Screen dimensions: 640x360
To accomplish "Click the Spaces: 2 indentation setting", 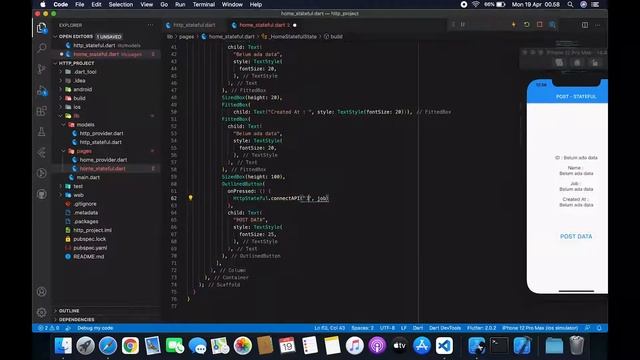I will click(x=362, y=328).
